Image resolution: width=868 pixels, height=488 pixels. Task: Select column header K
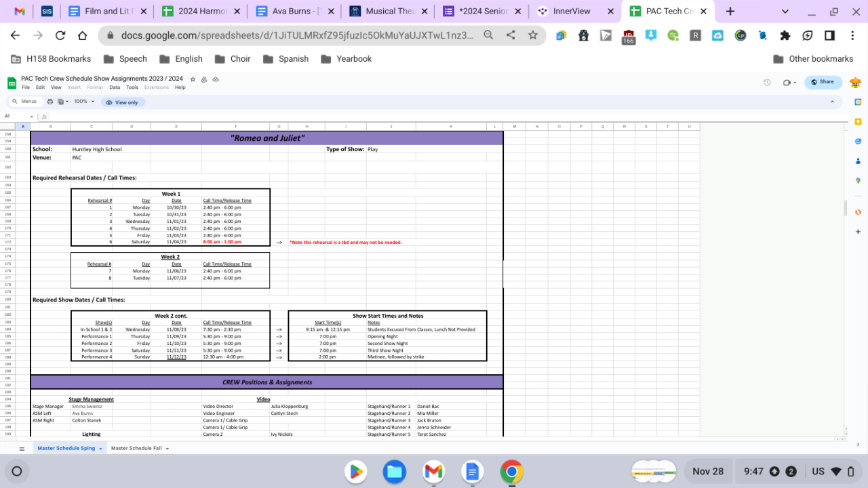(x=451, y=126)
